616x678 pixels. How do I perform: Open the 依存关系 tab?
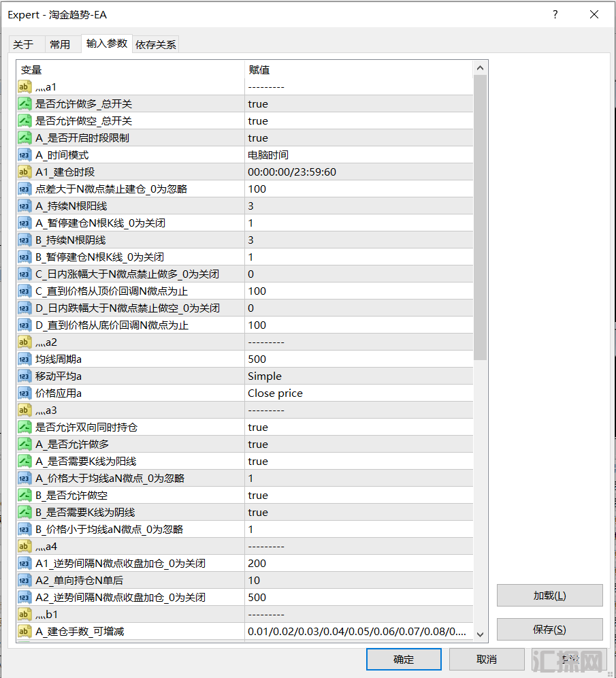pos(156,44)
